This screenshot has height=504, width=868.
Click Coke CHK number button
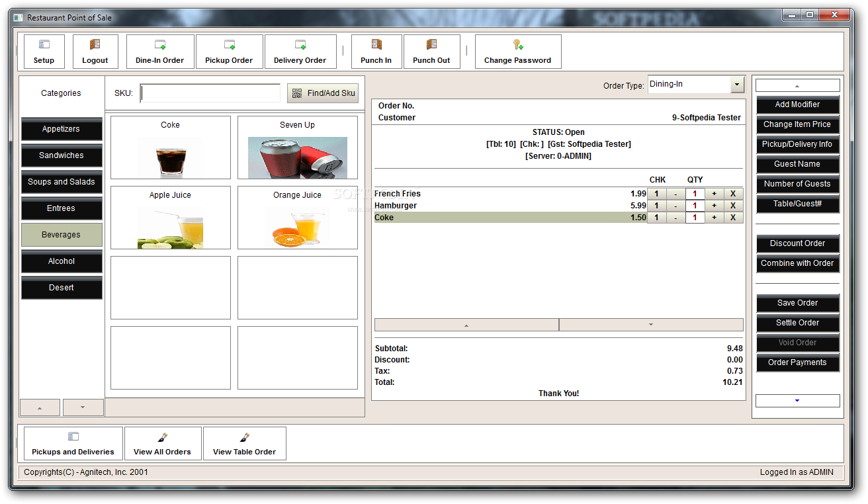(x=656, y=218)
